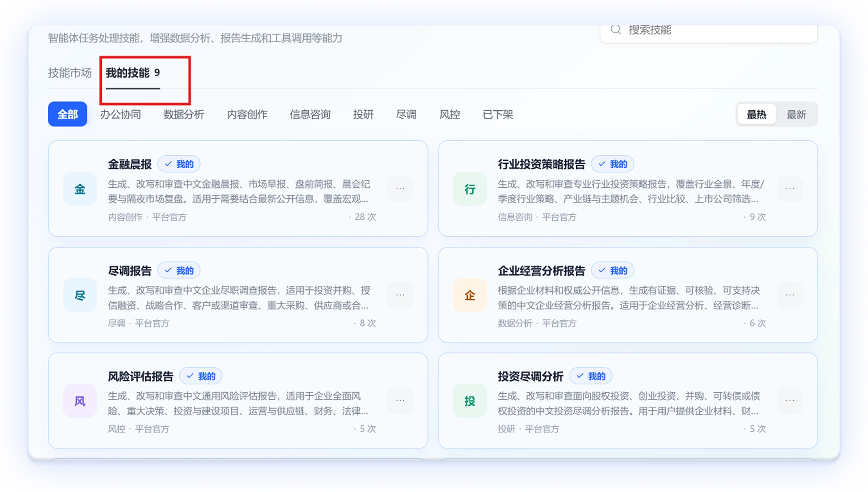
Task: Click the 风 icon of 风险评估报告
Action: pos(80,401)
